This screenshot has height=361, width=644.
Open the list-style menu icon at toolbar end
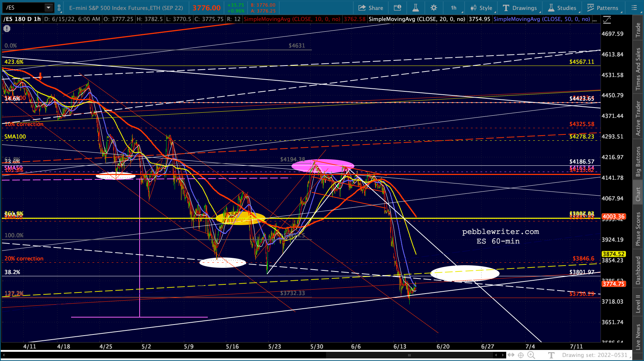(x=634, y=8)
